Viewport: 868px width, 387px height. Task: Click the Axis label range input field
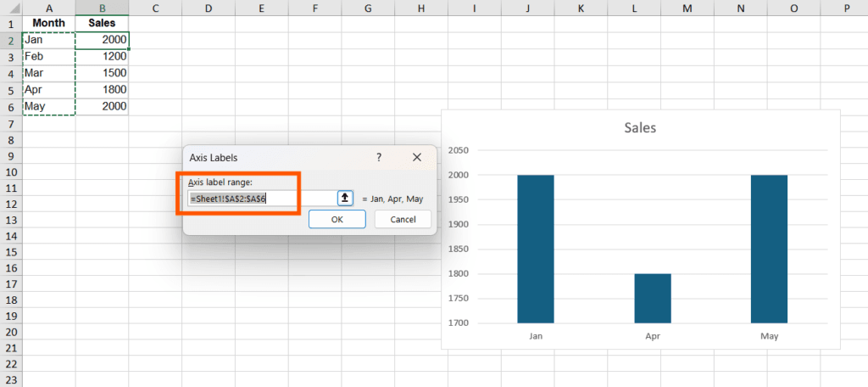click(x=263, y=198)
